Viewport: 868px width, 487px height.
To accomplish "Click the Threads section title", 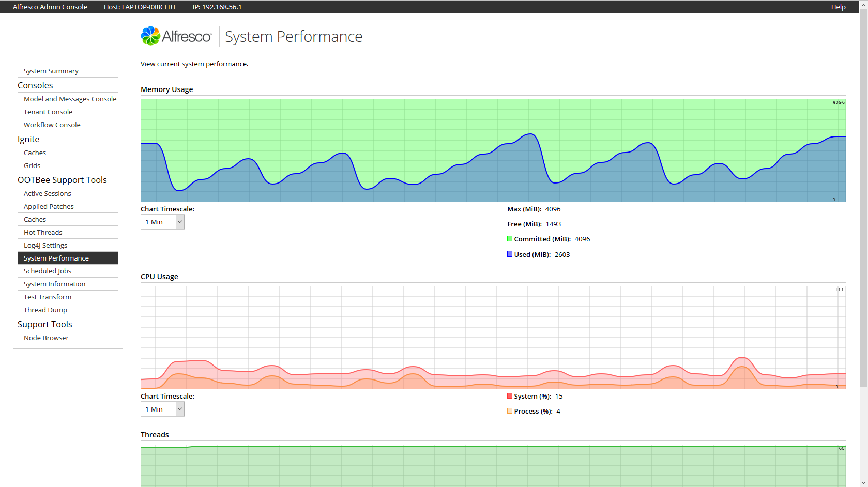I will (155, 434).
